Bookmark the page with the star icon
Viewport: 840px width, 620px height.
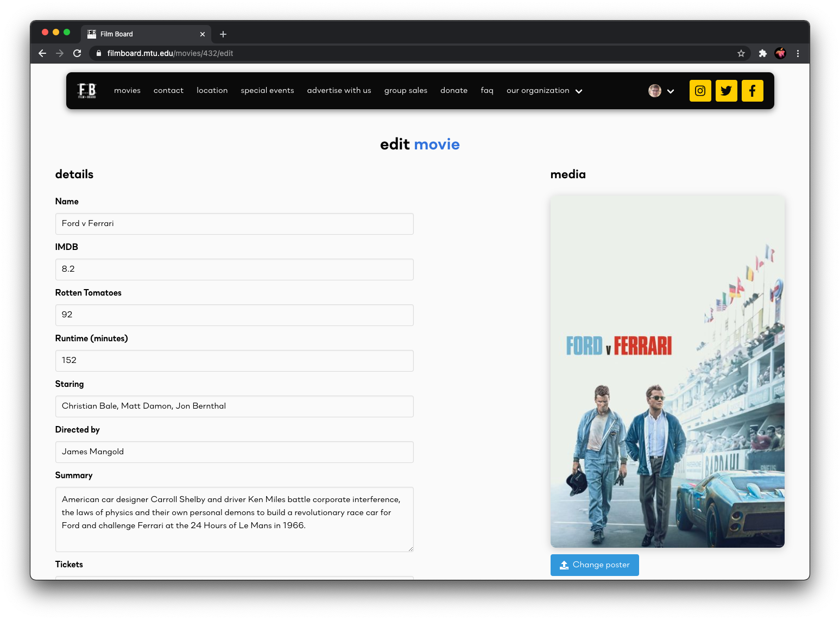click(x=741, y=53)
